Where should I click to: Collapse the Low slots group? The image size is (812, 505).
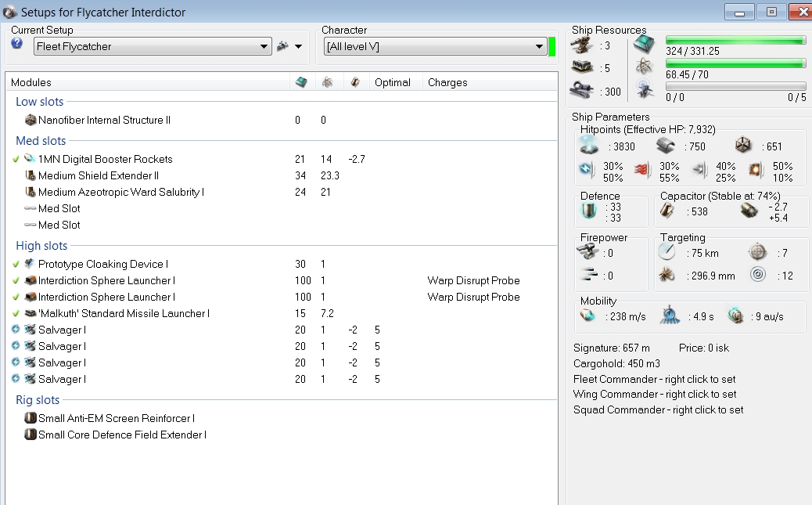tap(39, 102)
